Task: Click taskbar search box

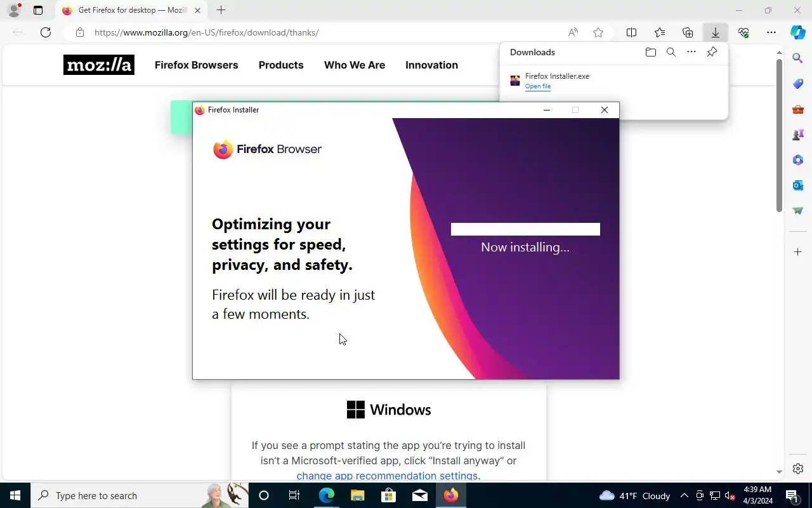Action: pyautogui.click(x=140, y=495)
